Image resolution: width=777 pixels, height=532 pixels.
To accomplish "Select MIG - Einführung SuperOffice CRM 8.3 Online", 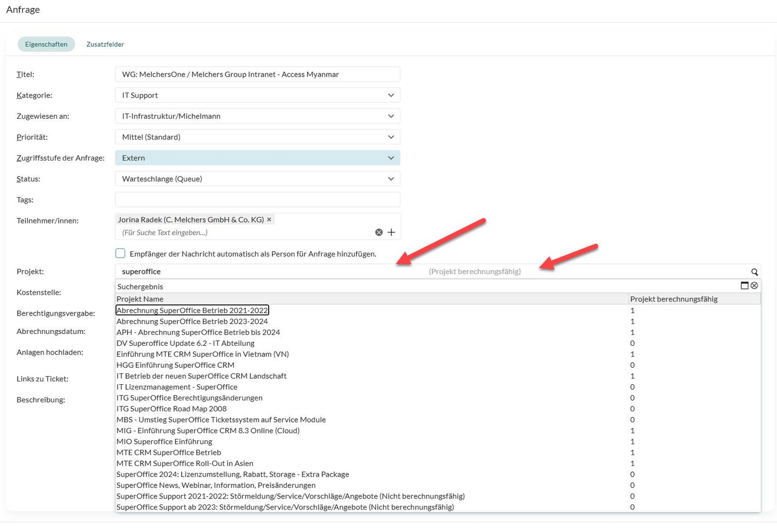I will [438, 431].
